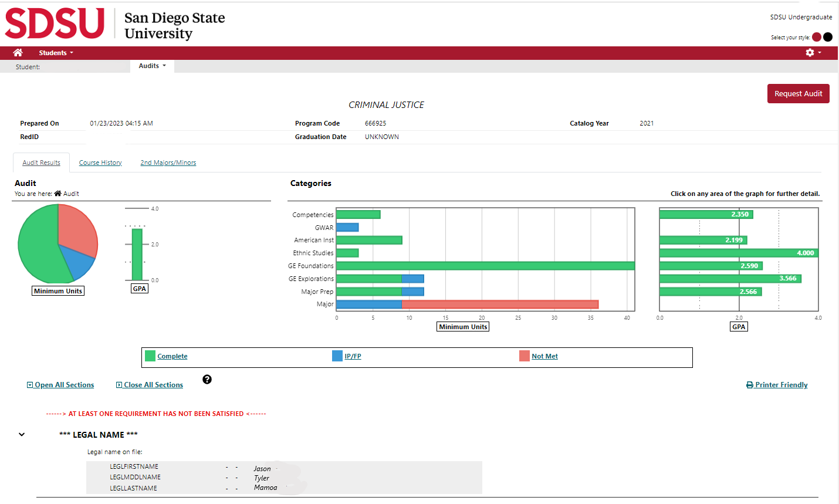Switch to the Audit Results tab
The height and width of the screenshot is (504, 839).
coord(41,163)
